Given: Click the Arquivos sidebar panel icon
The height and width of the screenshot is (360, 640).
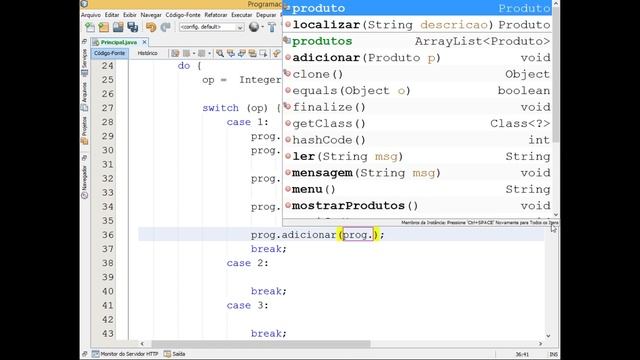Looking at the screenshot, I should coord(84,107).
